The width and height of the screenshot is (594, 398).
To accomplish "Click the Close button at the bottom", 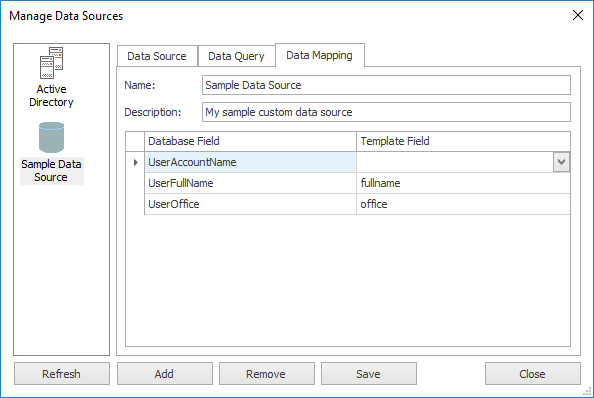I will coord(532,374).
